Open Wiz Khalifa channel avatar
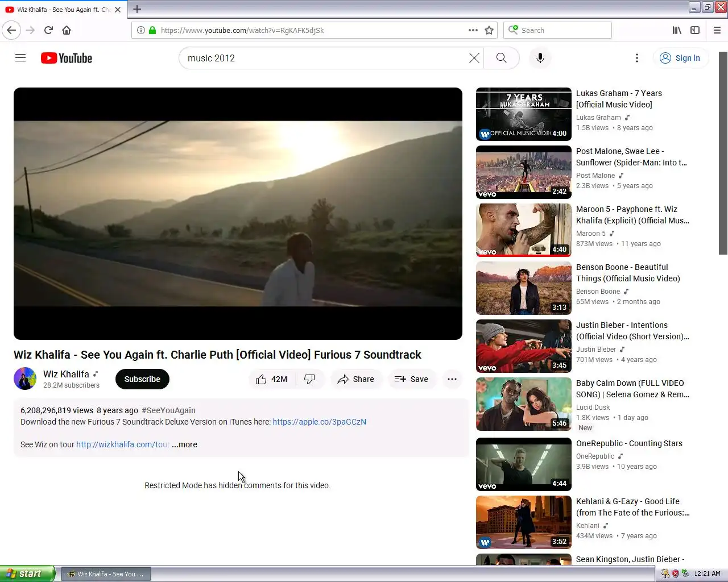 click(25, 379)
